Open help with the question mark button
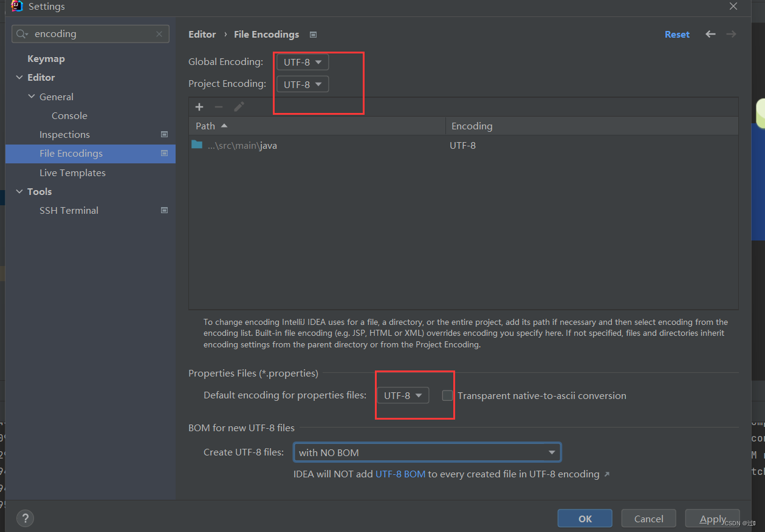765x532 pixels. click(x=25, y=518)
